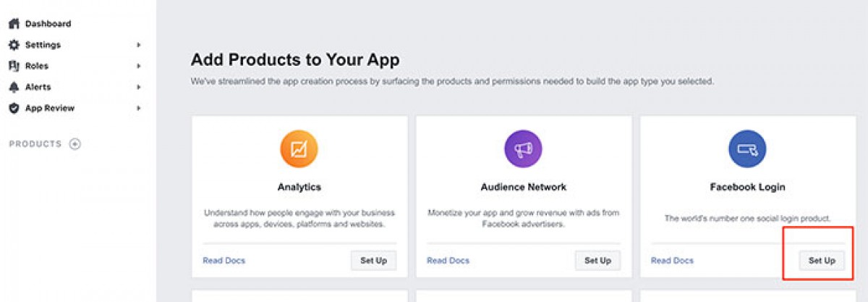This screenshot has height=302, width=868.
Task: Add a product with plus icon
Action: (75, 144)
